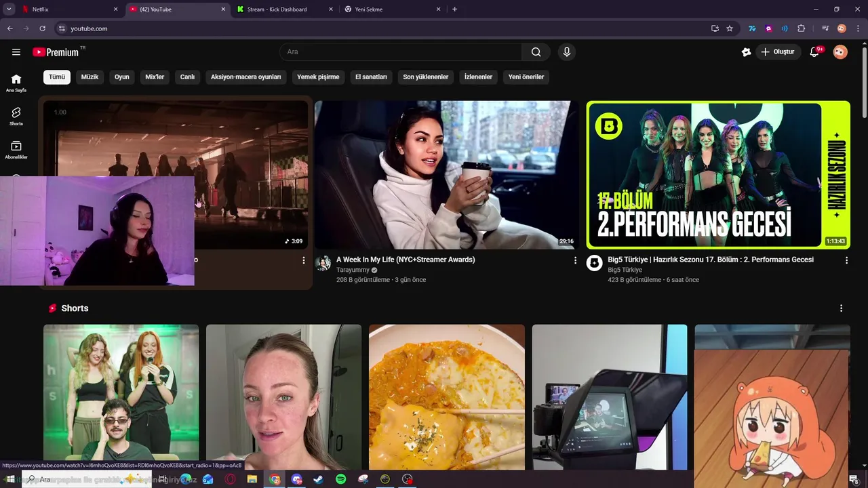Open the site information icon beside the URL
The image size is (868, 488).
coord(62,28)
